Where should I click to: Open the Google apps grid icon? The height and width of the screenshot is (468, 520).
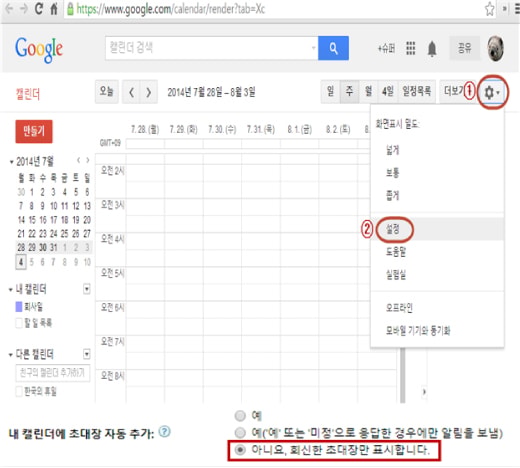point(411,49)
